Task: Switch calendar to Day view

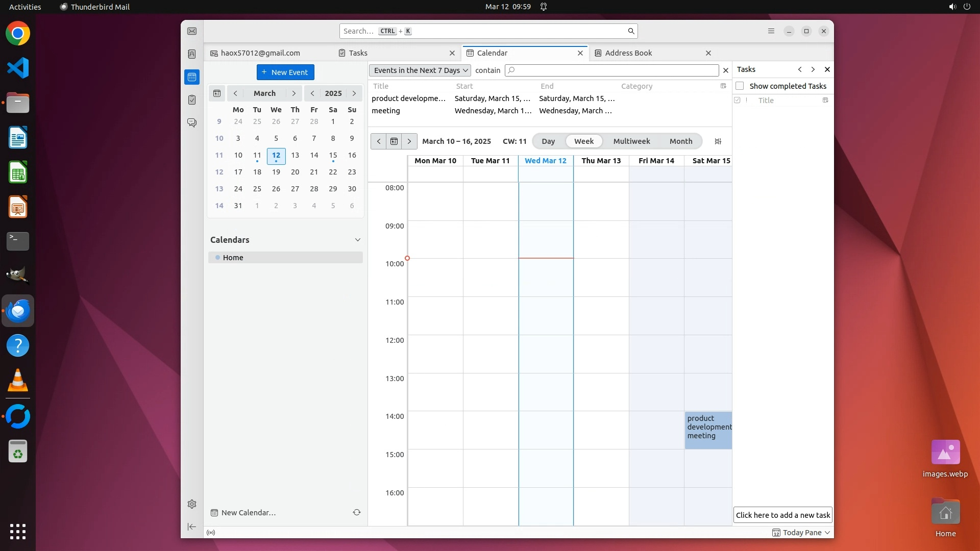Action: click(548, 141)
